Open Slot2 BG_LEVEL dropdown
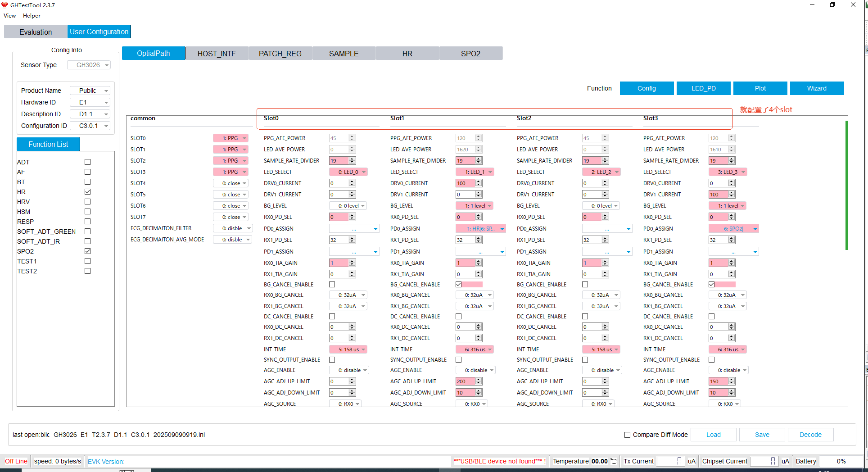The width and height of the screenshot is (868, 472). click(601, 205)
